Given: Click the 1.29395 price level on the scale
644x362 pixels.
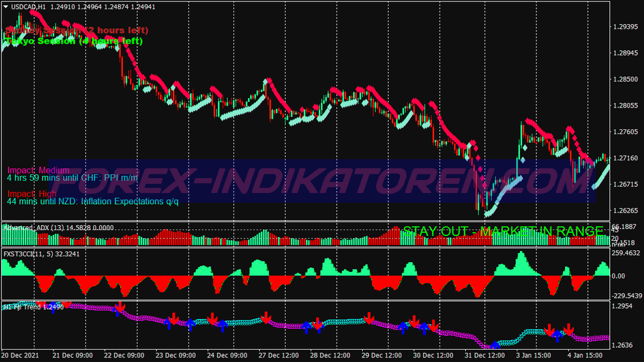Looking at the screenshot, I should point(625,27).
